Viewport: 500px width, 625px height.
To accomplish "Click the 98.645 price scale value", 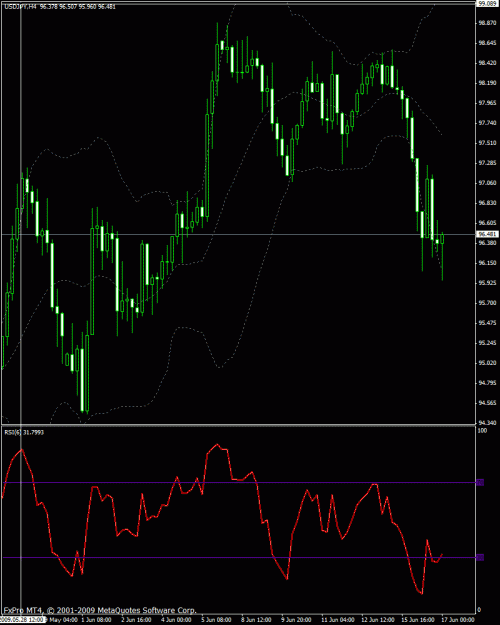I will point(487,43).
